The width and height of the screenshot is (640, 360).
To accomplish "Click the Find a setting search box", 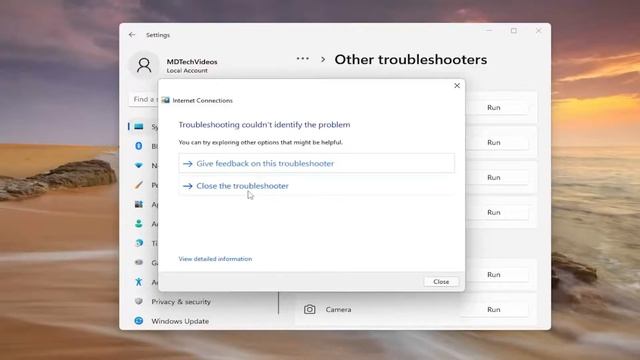I will coord(144,100).
